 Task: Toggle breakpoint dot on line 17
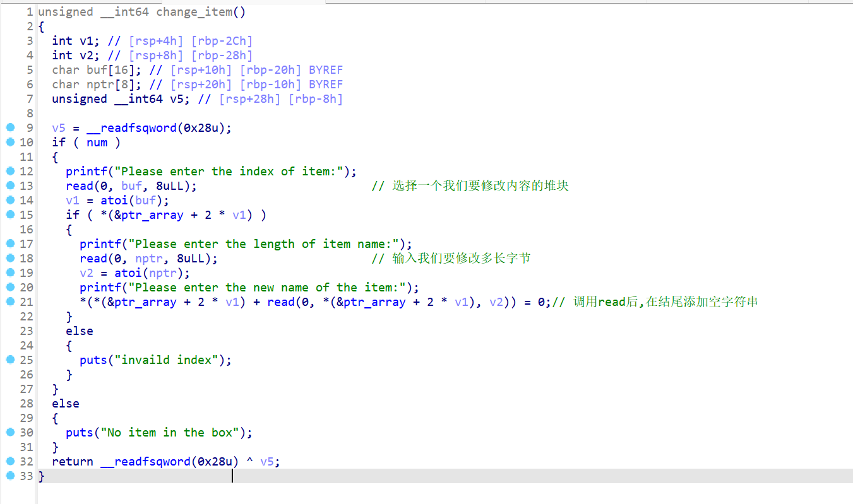(x=9, y=243)
